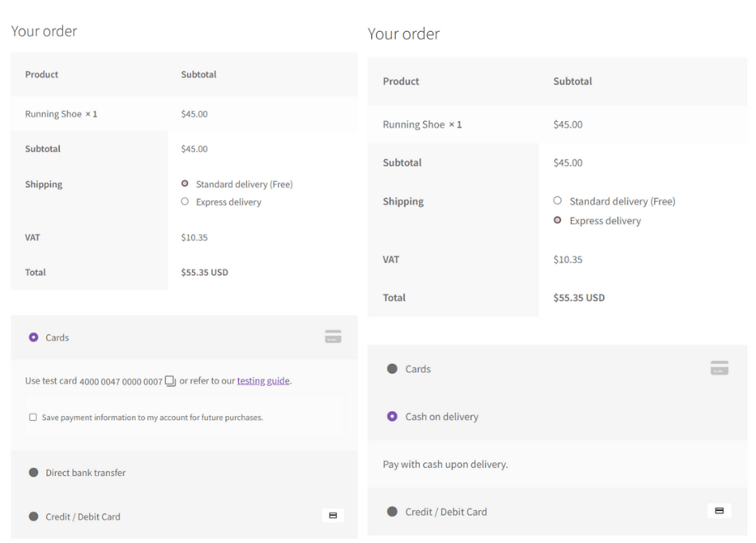Select Express delivery in the right panel
The image size is (756, 543).
click(558, 221)
